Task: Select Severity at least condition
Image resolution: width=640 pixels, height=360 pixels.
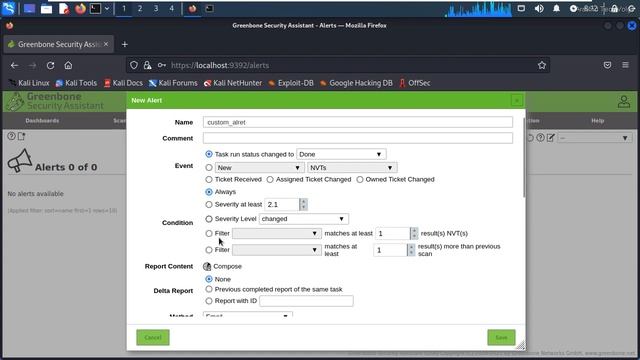Action: click(x=209, y=204)
